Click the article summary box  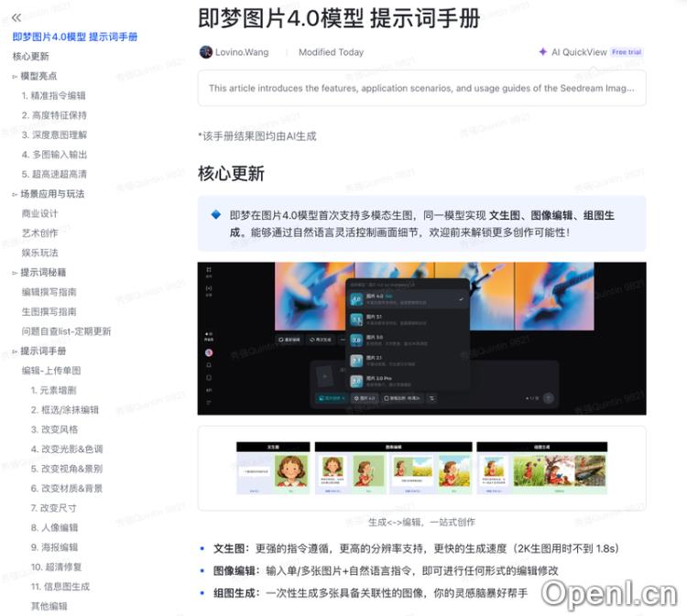[x=421, y=88]
